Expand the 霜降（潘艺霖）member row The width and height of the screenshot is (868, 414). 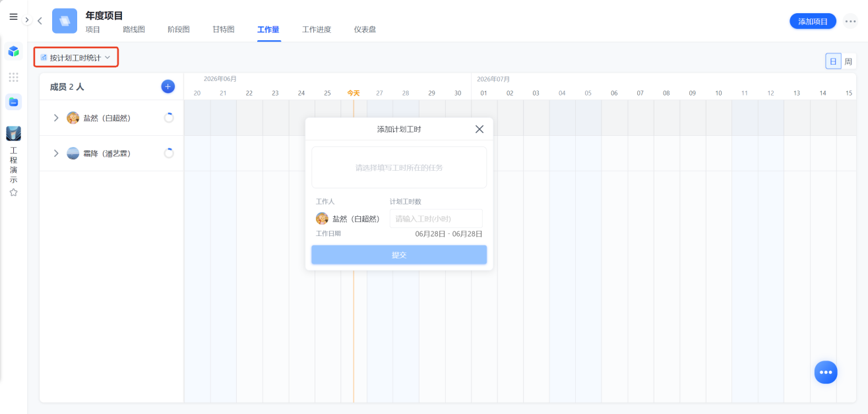point(56,153)
